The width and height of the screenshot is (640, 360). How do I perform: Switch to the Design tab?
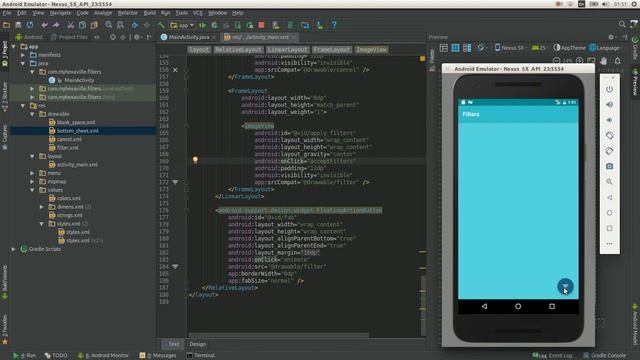coord(198,344)
